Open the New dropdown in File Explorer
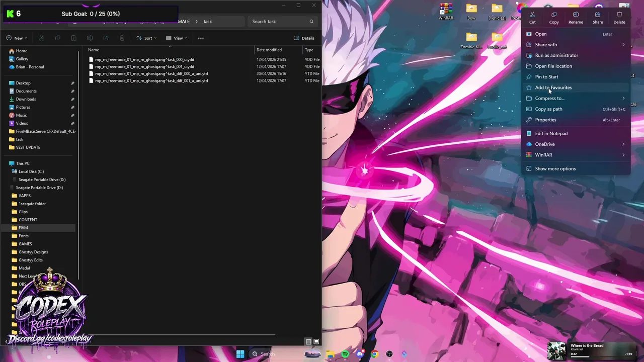This screenshot has height=362, width=644. click(17, 38)
